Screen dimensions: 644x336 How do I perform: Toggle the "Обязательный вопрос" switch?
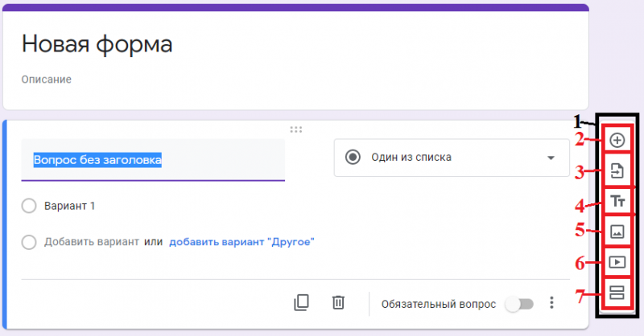click(x=518, y=304)
